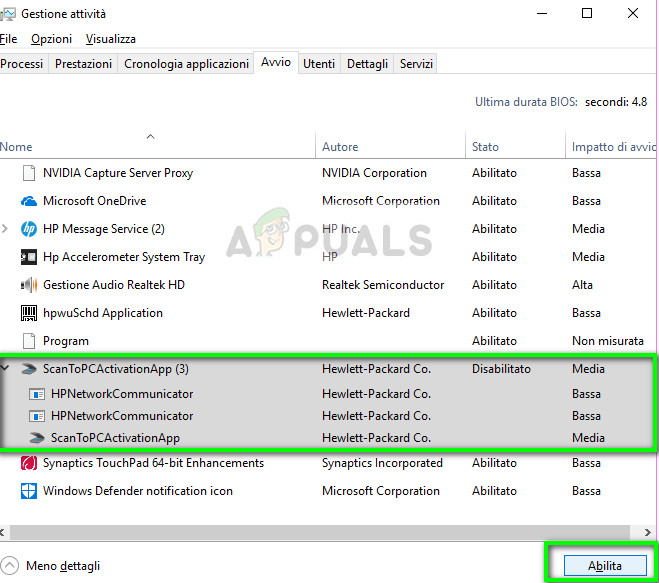This screenshot has height=583, width=659.
Task: Click the Hp Accelerometer System Tray icon
Action: click(28, 257)
